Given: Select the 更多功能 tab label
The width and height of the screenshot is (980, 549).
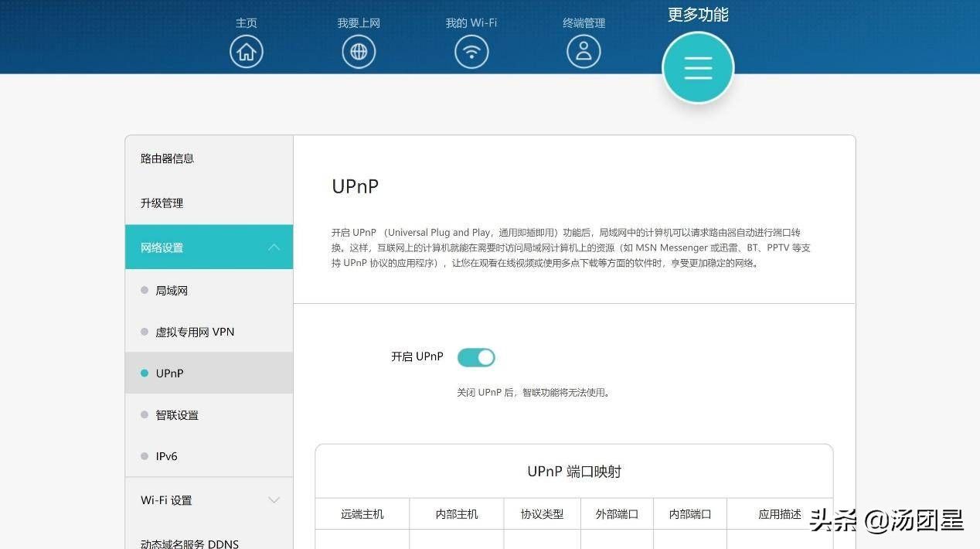Looking at the screenshot, I should pos(698,15).
